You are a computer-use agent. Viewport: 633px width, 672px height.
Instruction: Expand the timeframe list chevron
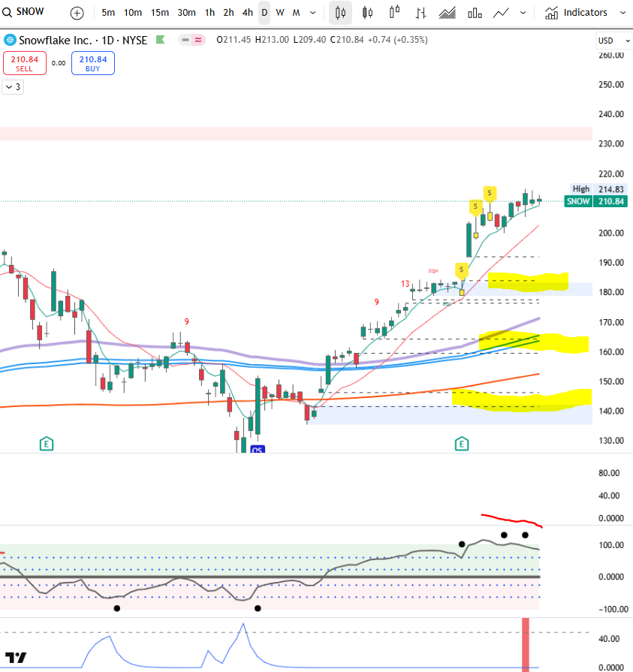(313, 13)
